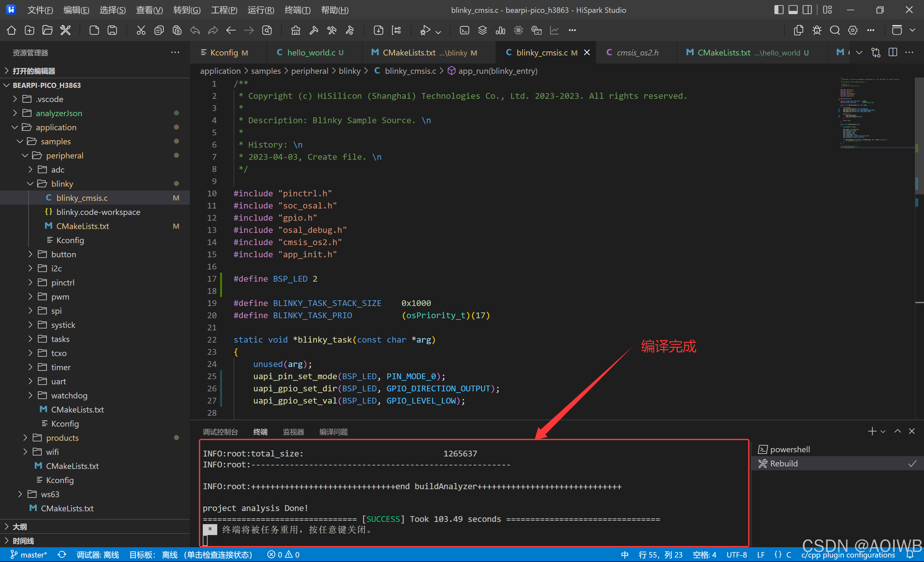This screenshot has height=562, width=924.
Task: Click the home icon in the toolbar
Action: pos(11,30)
